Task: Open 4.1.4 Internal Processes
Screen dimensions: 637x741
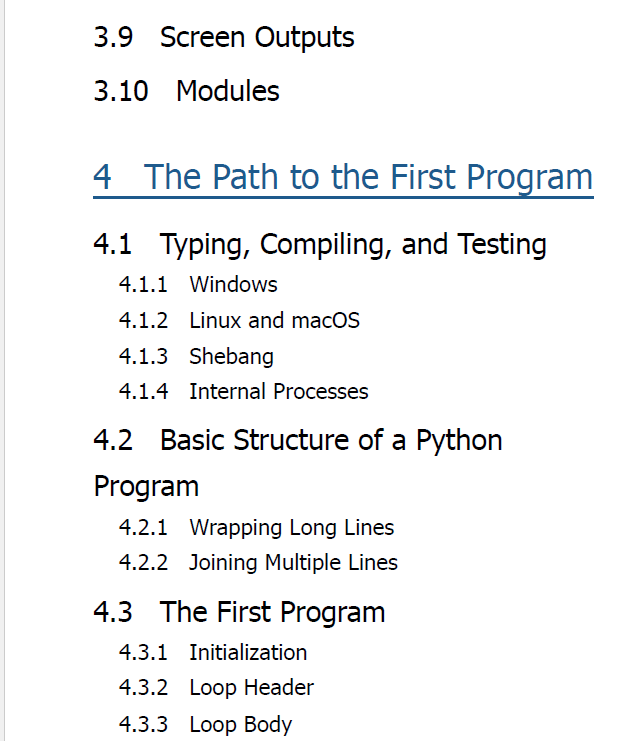Action: (x=243, y=392)
